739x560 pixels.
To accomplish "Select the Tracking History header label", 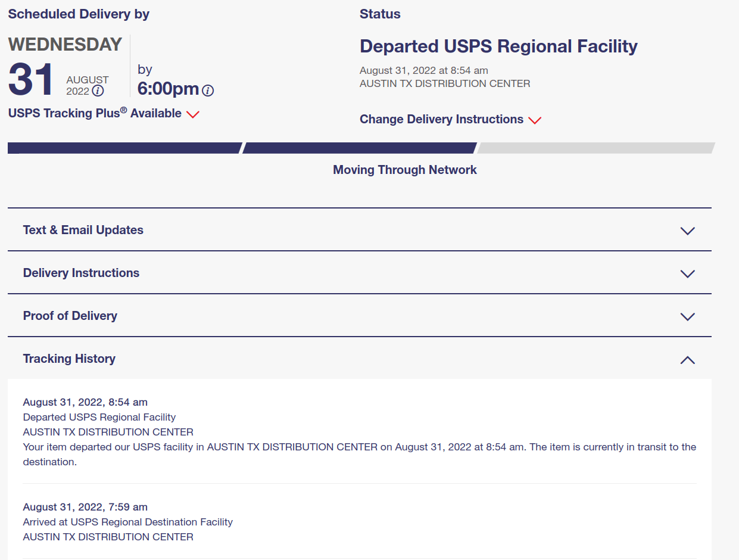I will coord(69,358).
